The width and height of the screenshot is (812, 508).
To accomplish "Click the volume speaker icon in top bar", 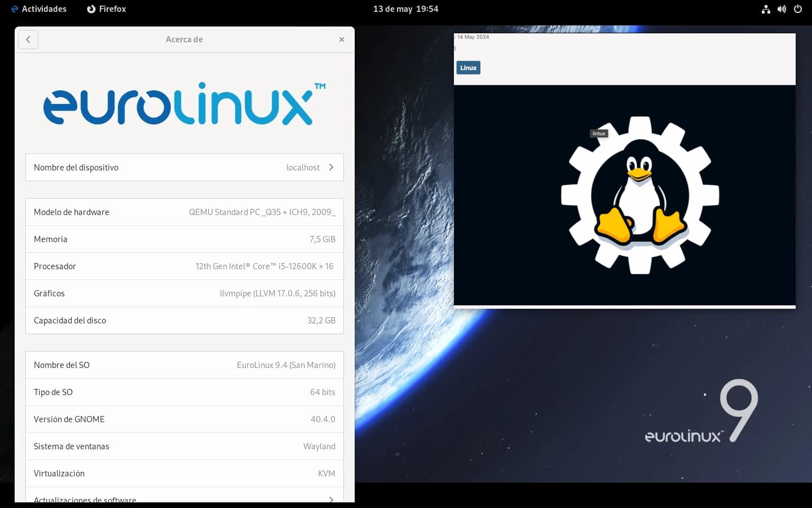I will pyautogui.click(x=782, y=9).
